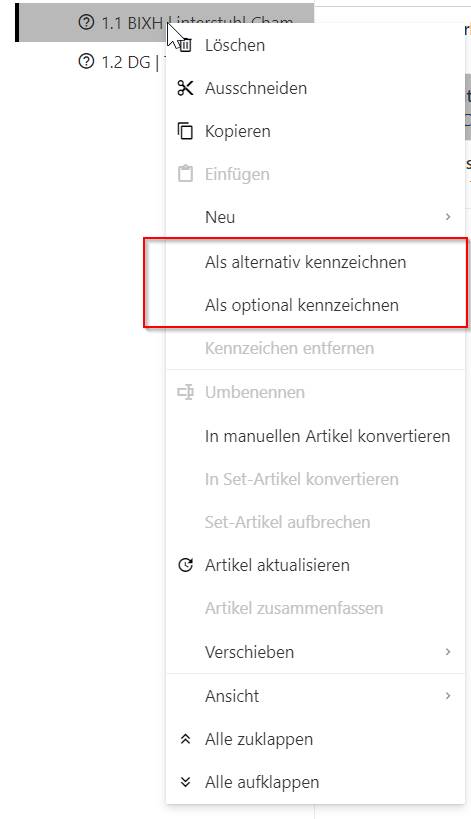Select In manuellen Artikel konvertieren

pos(315,436)
